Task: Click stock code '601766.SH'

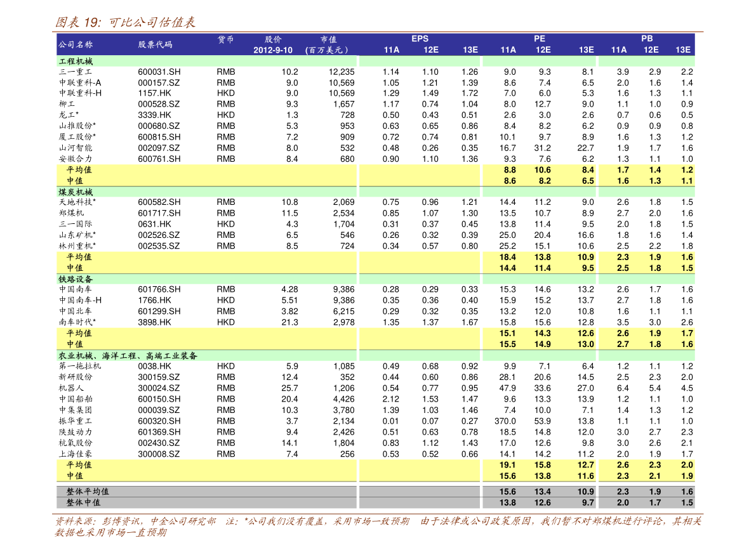Action: (x=159, y=289)
